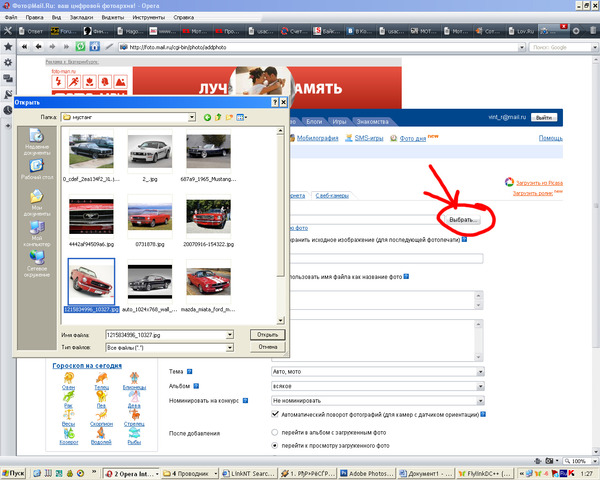Viewport: 600px width, 480px height.
Task: Click the rewind arrow in navigation bar
Action: click(24, 47)
